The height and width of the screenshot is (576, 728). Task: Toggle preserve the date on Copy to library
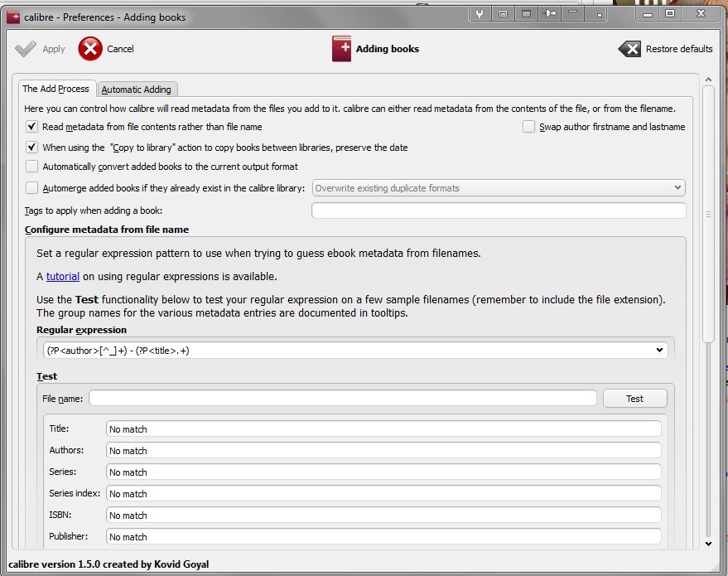click(x=31, y=148)
